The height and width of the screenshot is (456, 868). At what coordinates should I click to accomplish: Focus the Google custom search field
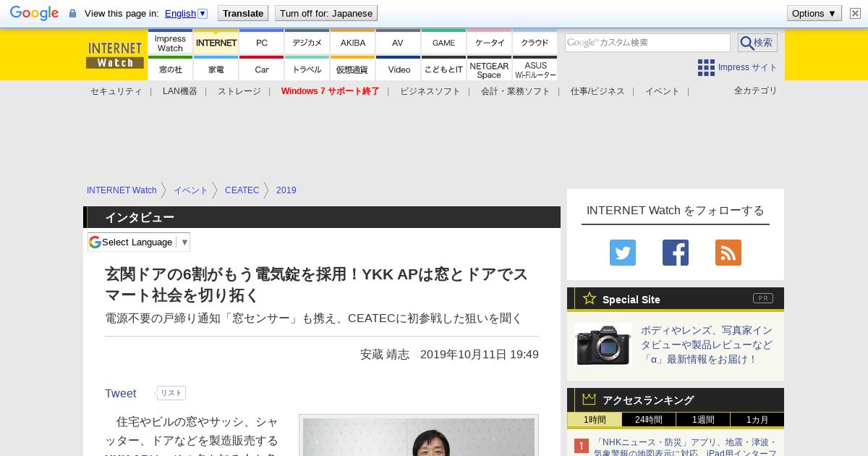coord(647,43)
